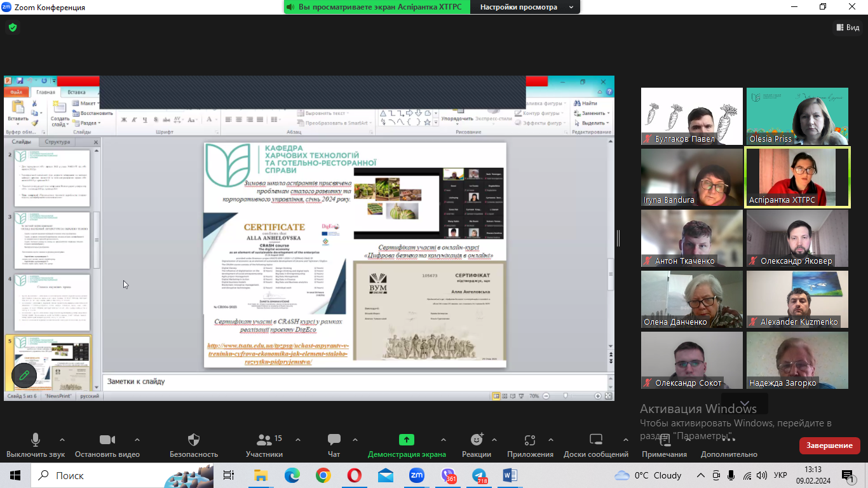Open the Layout (Макет) dropdown

(x=86, y=104)
